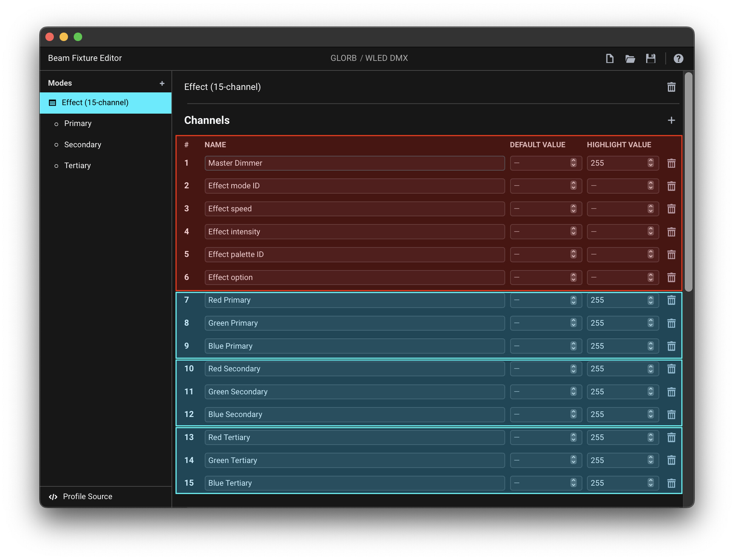This screenshot has width=734, height=560.
Task: Delete the Effect (15-channel) mode via trash
Action: pos(671,87)
